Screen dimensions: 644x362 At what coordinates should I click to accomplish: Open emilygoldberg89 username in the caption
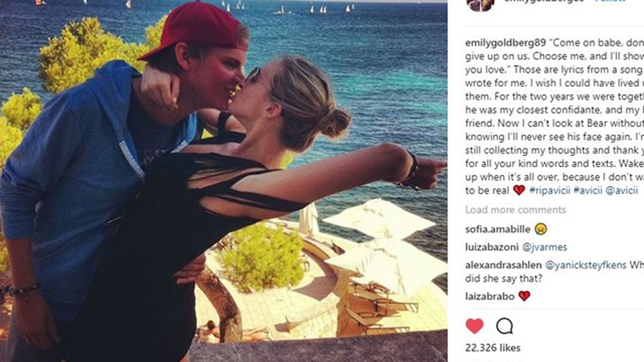point(505,43)
